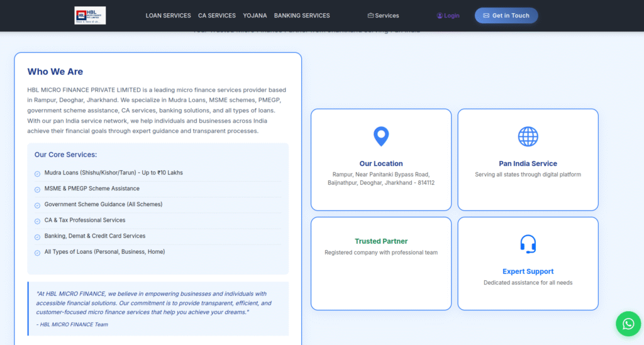
Task: Click the company description paragraph under Who We Are
Action: pyautogui.click(x=157, y=111)
